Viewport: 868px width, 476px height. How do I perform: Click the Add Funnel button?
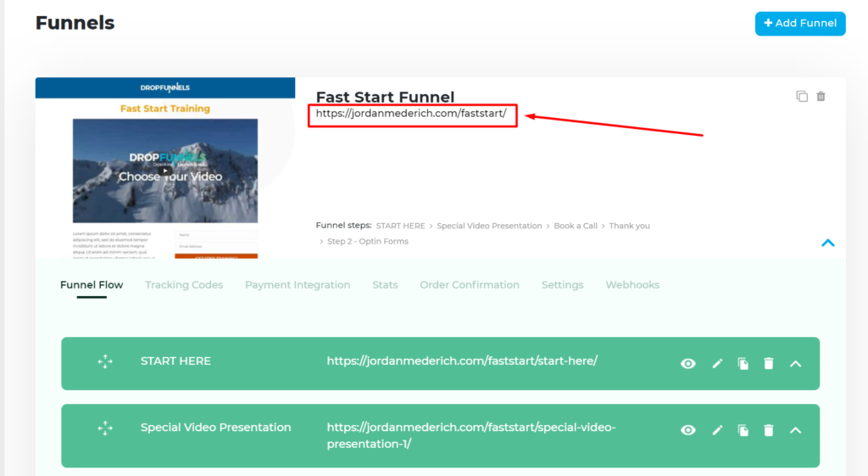(x=800, y=23)
